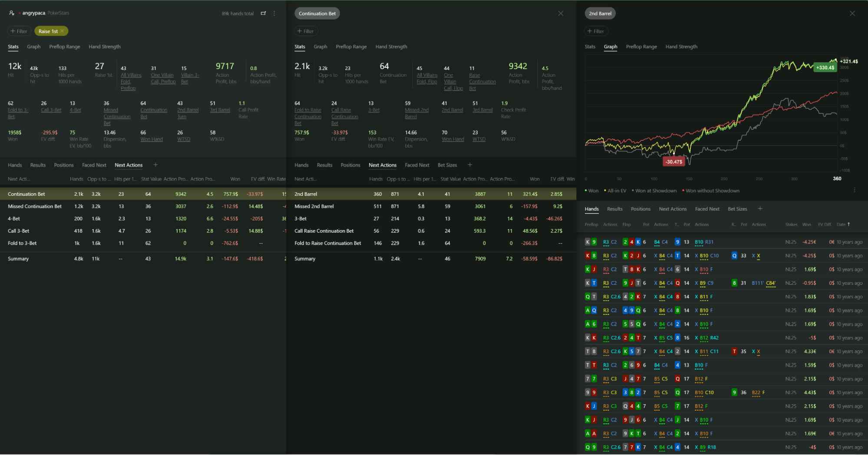Switch to Preflop Range tab in angrypaca panel
This screenshot has height=455, width=868.
click(x=64, y=46)
